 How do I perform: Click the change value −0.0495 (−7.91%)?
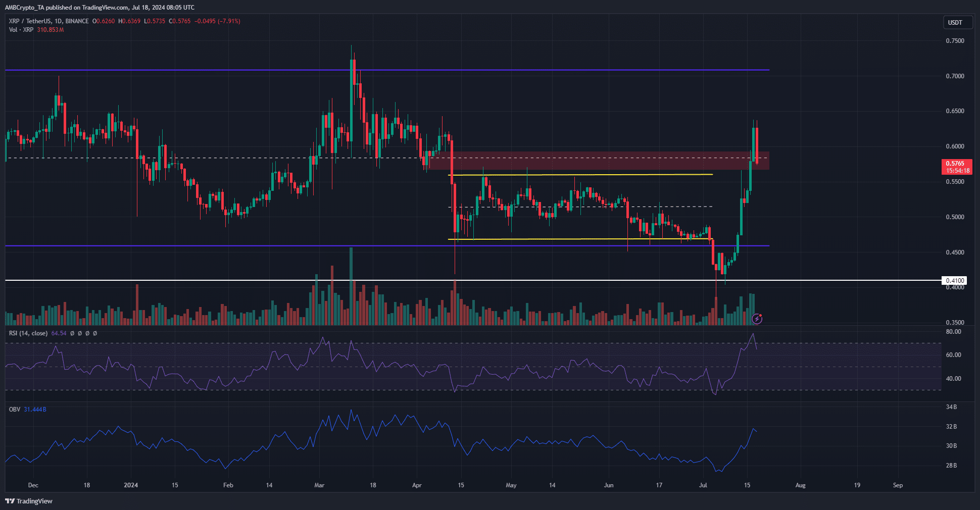(x=217, y=21)
